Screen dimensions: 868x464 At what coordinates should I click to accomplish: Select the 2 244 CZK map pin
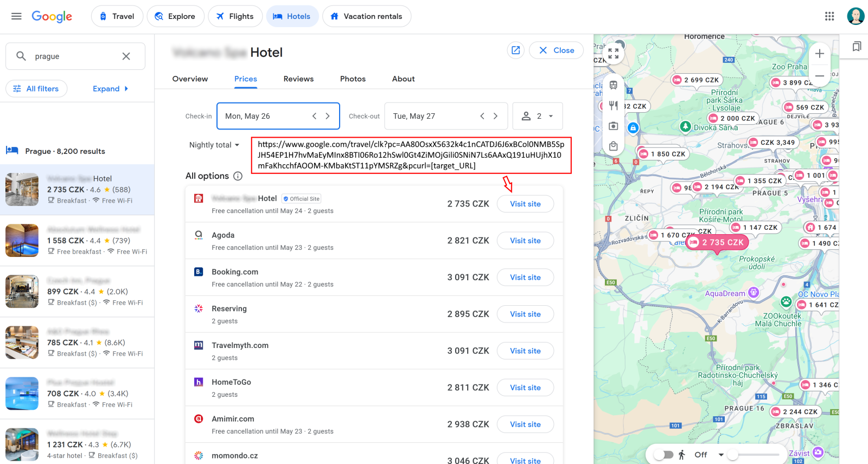tap(795, 411)
